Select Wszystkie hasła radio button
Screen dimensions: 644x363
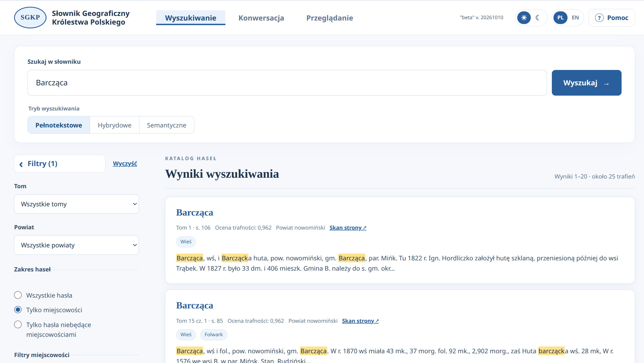(18, 295)
